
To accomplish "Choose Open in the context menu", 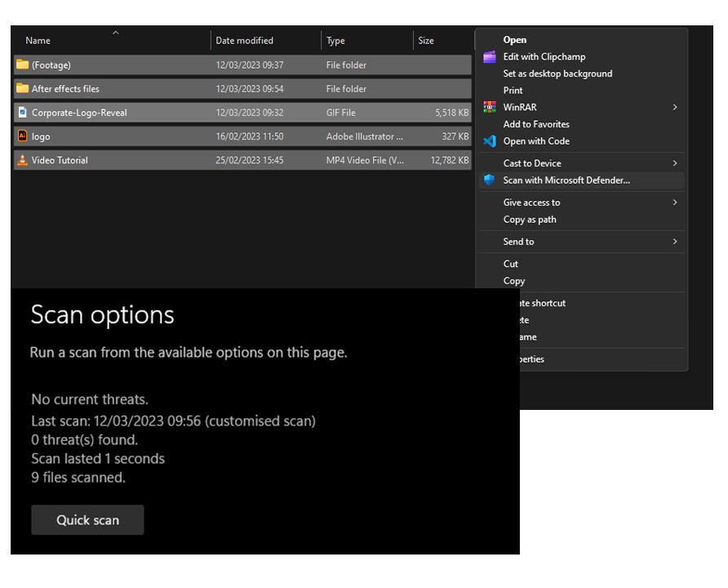I will pyautogui.click(x=514, y=40).
